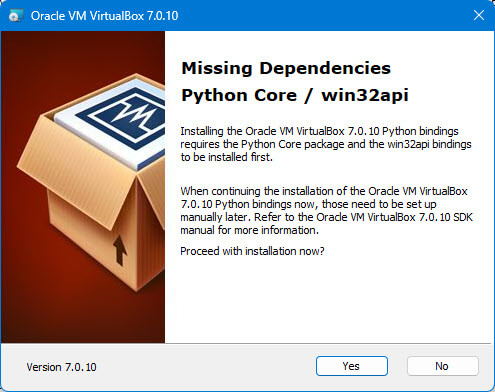Click the "Proceed with installation now?" prompt text
This screenshot has height=392, width=495.
point(252,251)
